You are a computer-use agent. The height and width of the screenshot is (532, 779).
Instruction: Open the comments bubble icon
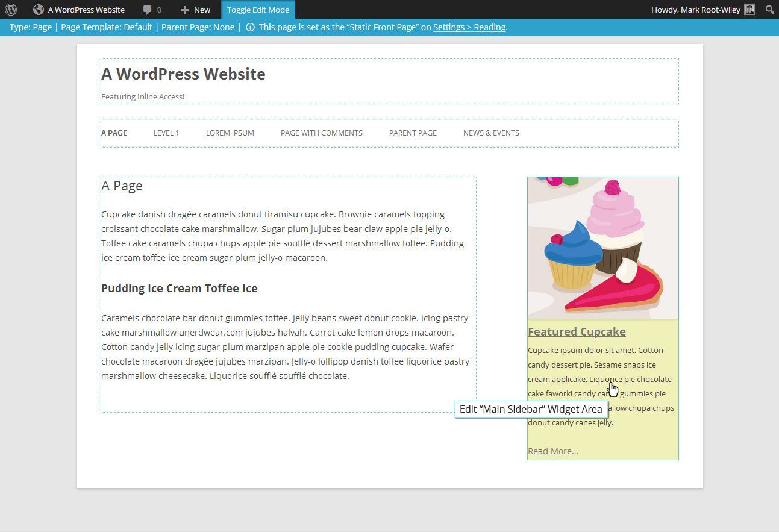point(148,10)
